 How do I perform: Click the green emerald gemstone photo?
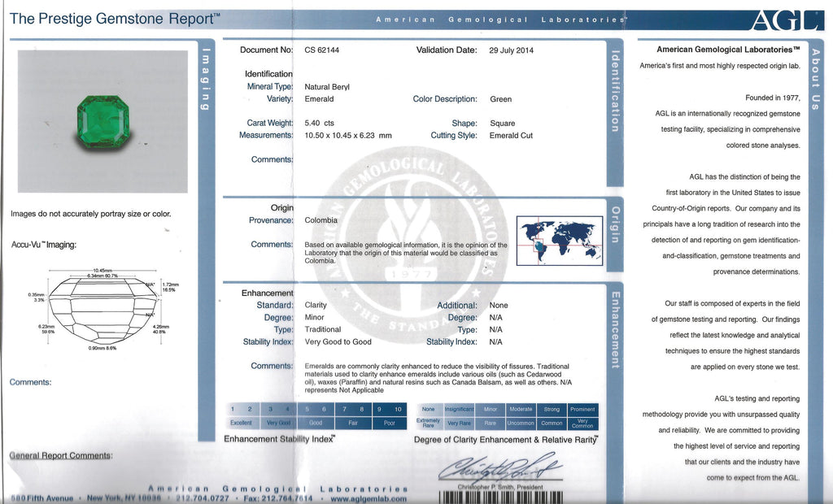pyautogui.click(x=102, y=122)
